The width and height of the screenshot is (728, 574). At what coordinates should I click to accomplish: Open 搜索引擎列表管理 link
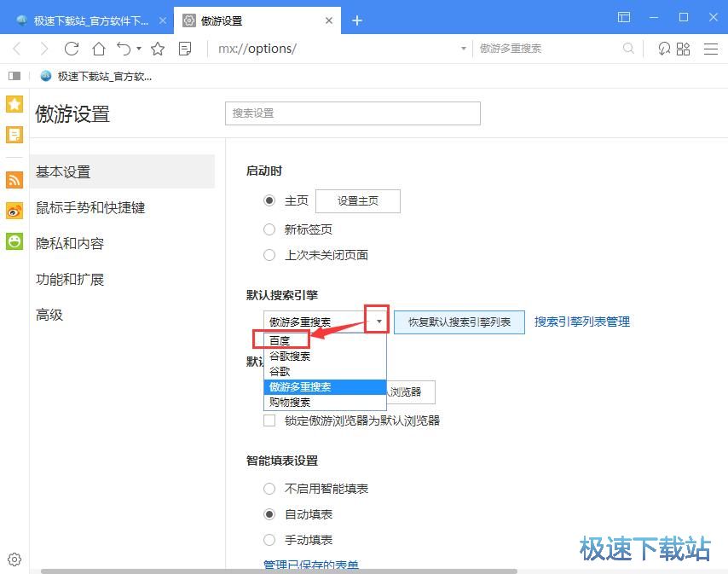[581, 322]
